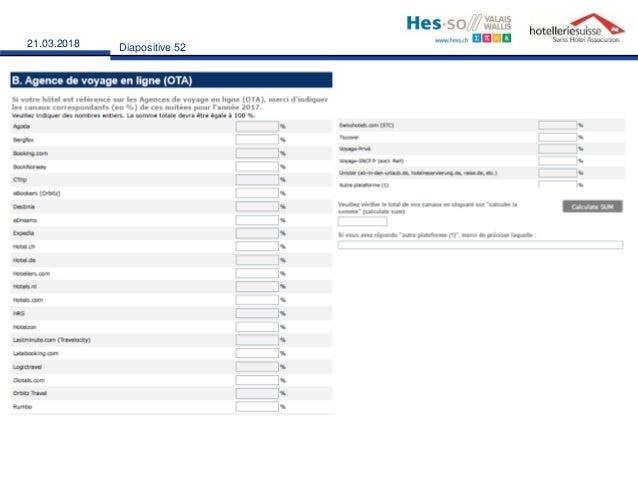Open the www.hes.ch link
The width and height of the screenshot is (638, 479).
click(451, 40)
